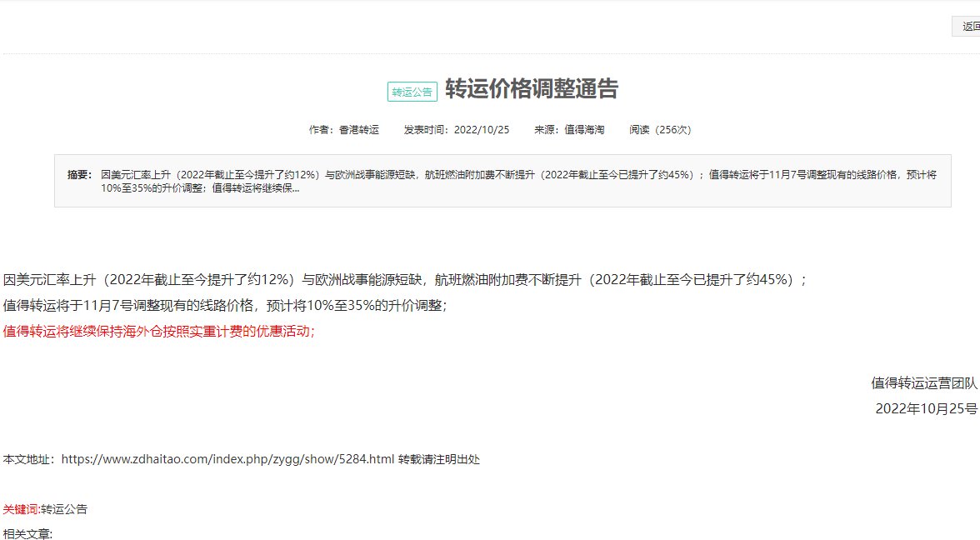This screenshot has height=540, width=980.
Task: Click the red line 值得转运将继续保持海外仓按照实重计费
Action: click(158, 332)
